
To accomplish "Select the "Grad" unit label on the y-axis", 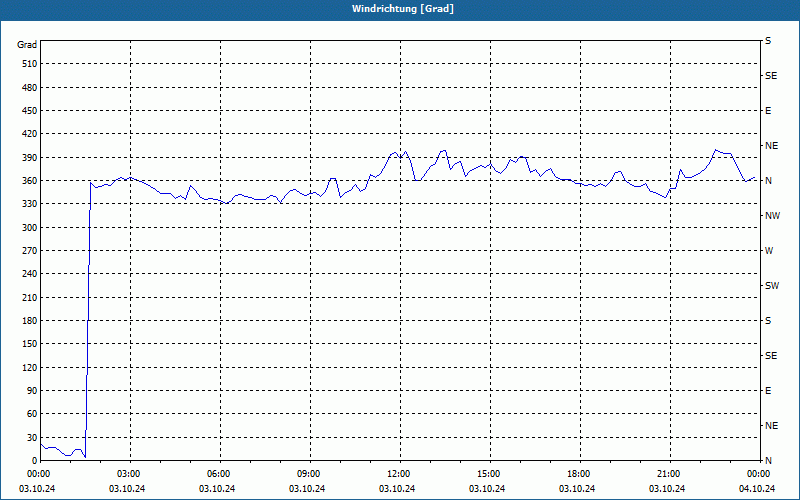I will tap(27, 45).
